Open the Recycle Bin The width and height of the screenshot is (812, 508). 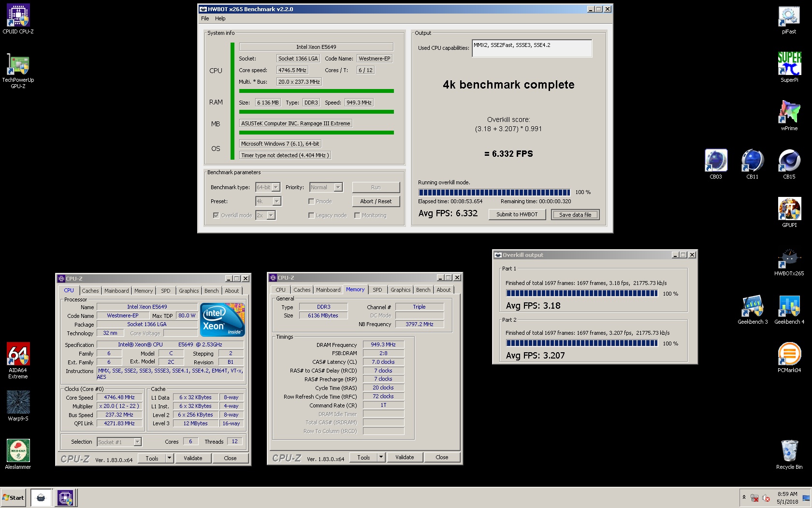click(789, 454)
